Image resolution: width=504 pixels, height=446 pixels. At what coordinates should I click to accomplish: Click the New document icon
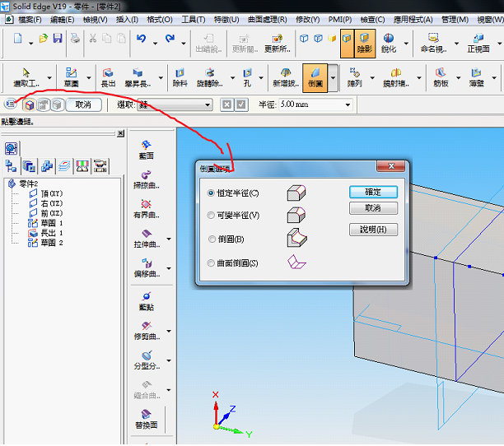click(x=17, y=39)
